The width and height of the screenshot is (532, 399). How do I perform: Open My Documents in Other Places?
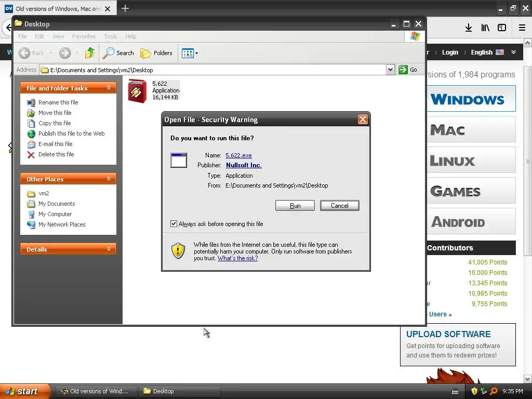coord(51,204)
